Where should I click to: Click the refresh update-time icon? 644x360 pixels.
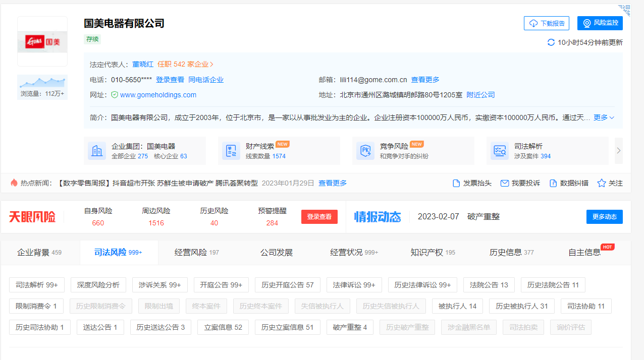[x=551, y=42]
